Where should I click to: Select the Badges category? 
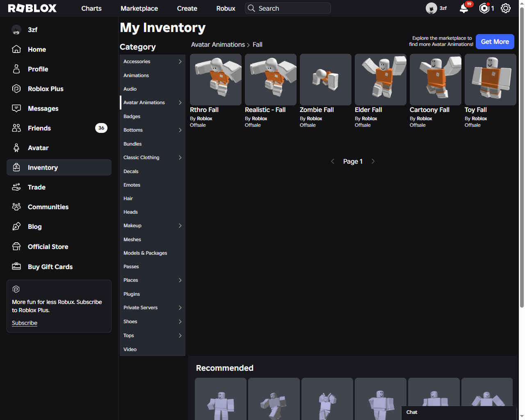pos(153,116)
